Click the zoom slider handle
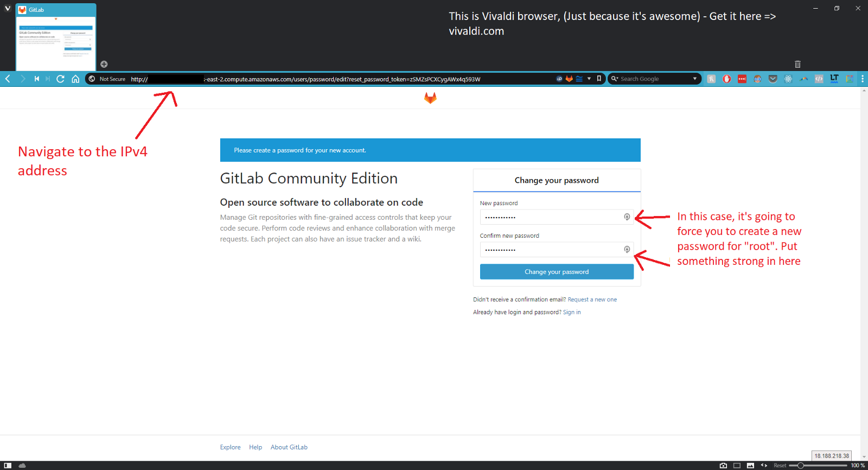Image resolution: width=868 pixels, height=470 pixels. [x=801, y=466]
